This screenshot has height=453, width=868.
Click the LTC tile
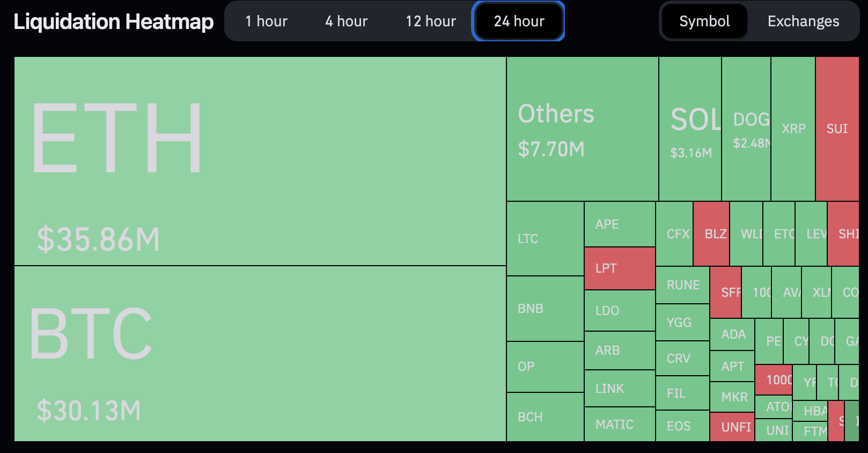click(x=545, y=239)
